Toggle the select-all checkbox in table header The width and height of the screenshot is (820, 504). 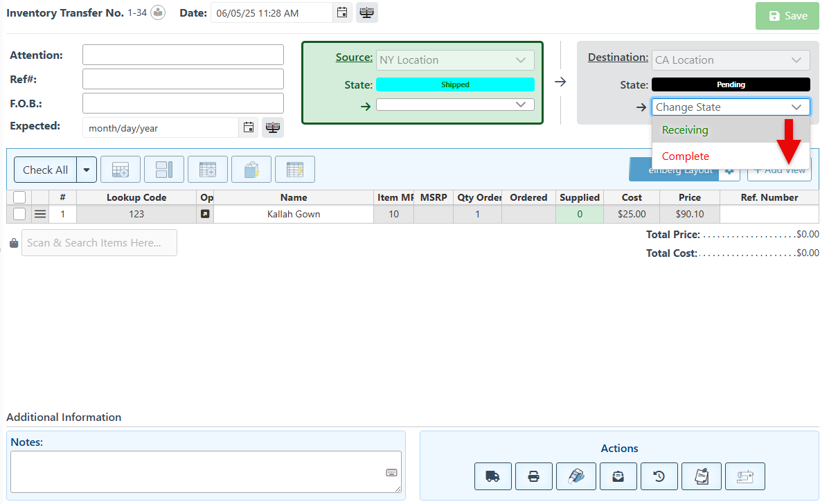[x=19, y=197]
